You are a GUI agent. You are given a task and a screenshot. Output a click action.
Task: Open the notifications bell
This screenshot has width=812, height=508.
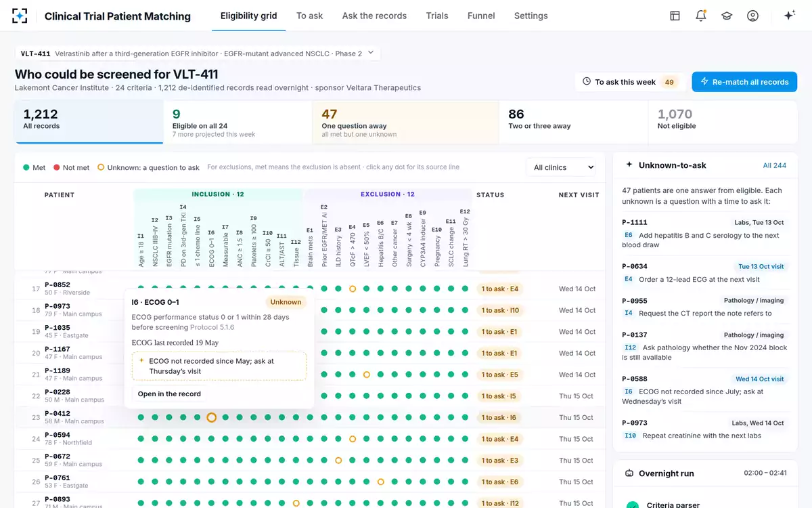[x=701, y=16]
